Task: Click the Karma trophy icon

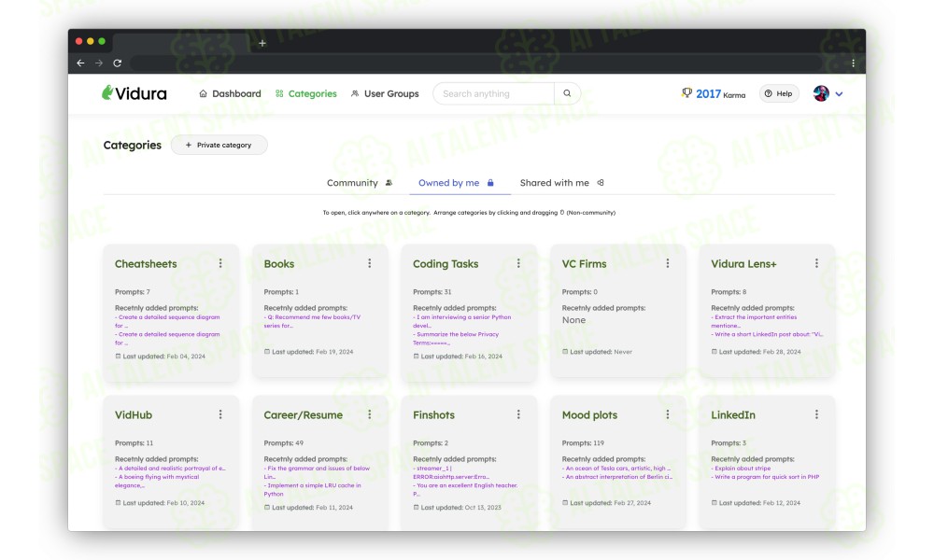Action: click(x=686, y=92)
